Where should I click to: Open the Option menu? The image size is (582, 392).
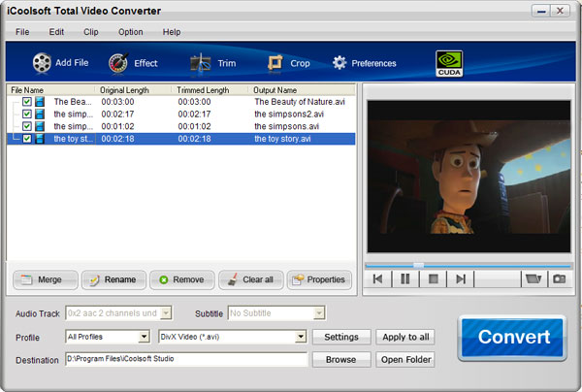click(131, 32)
